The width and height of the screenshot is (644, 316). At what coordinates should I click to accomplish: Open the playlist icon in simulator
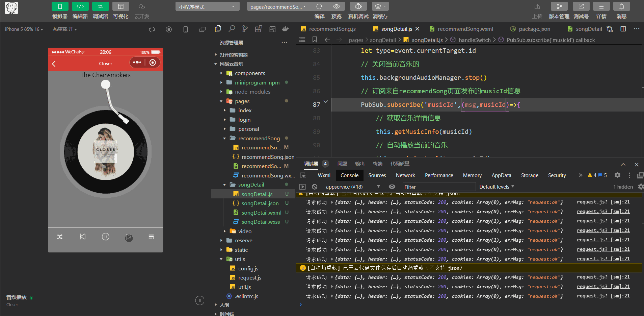click(x=152, y=237)
